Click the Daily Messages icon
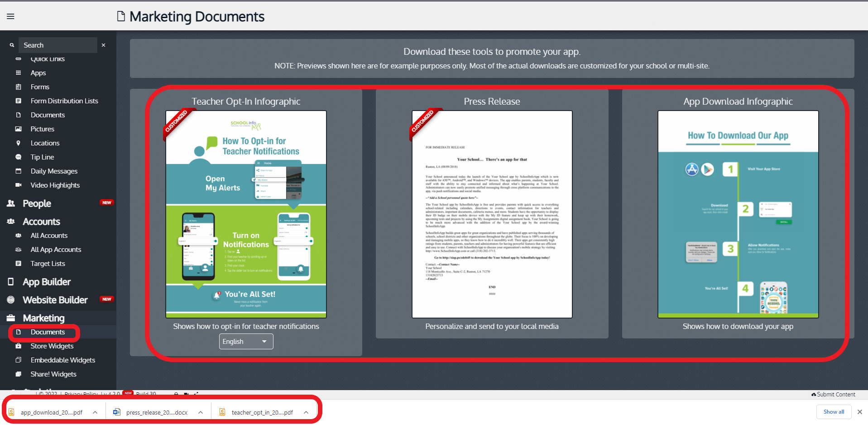Image resolution: width=868 pixels, height=425 pixels. tap(19, 171)
